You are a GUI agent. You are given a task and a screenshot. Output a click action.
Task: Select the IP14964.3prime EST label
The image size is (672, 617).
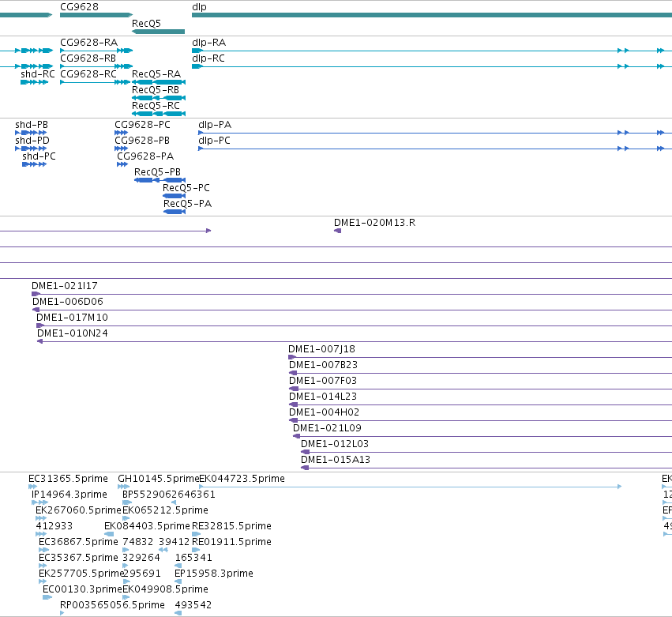(69, 495)
